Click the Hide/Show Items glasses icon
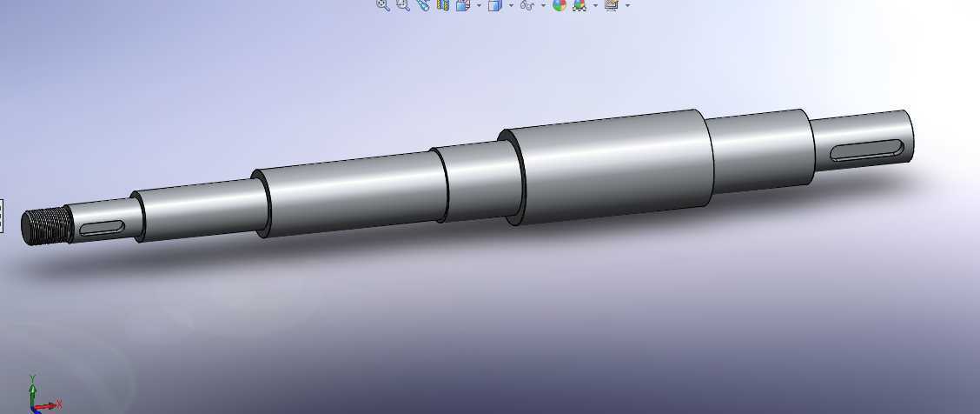The width and height of the screenshot is (980, 414). tap(526, 5)
